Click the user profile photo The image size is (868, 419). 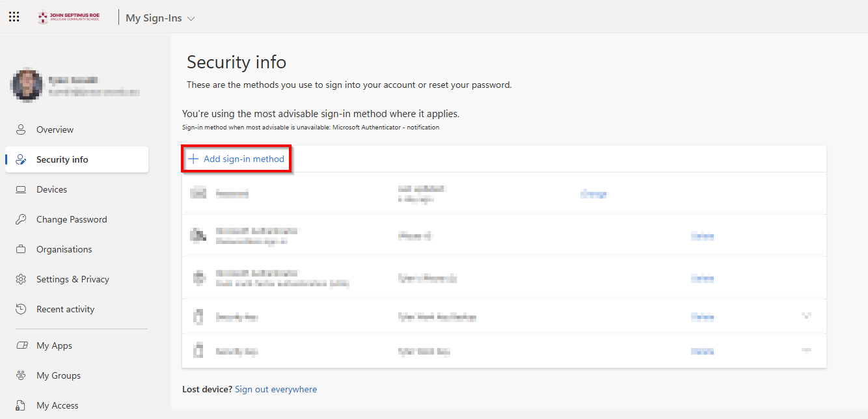click(x=27, y=85)
